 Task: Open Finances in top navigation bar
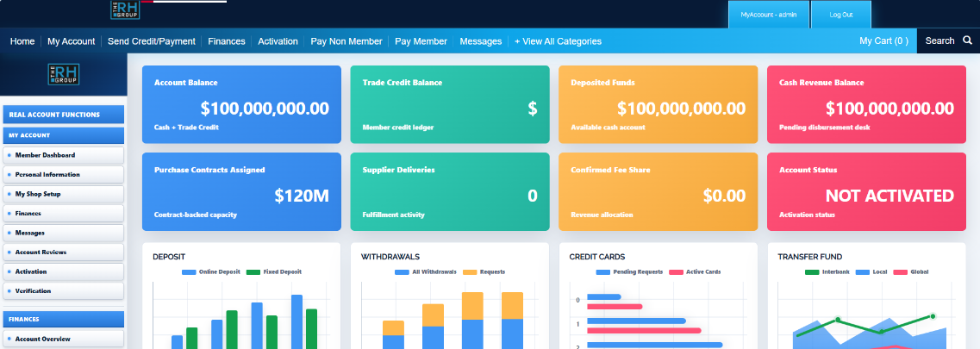[x=226, y=41]
